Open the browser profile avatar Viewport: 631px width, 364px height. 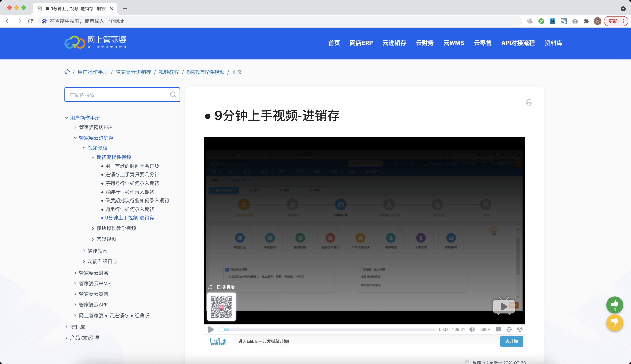(597, 21)
